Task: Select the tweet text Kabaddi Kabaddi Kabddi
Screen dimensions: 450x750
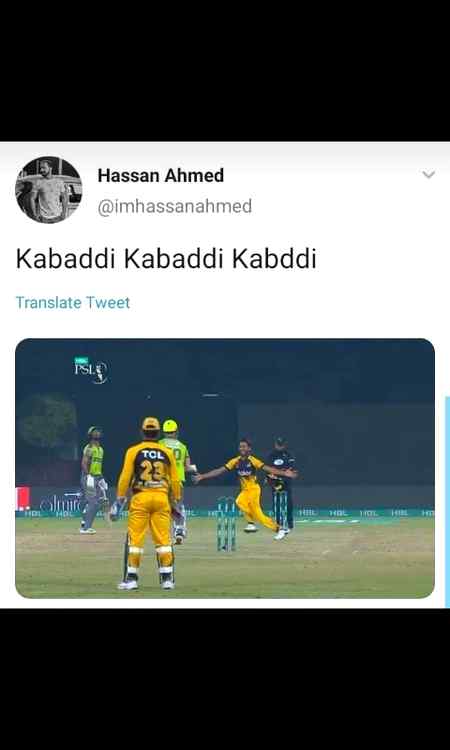Action: (x=166, y=259)
